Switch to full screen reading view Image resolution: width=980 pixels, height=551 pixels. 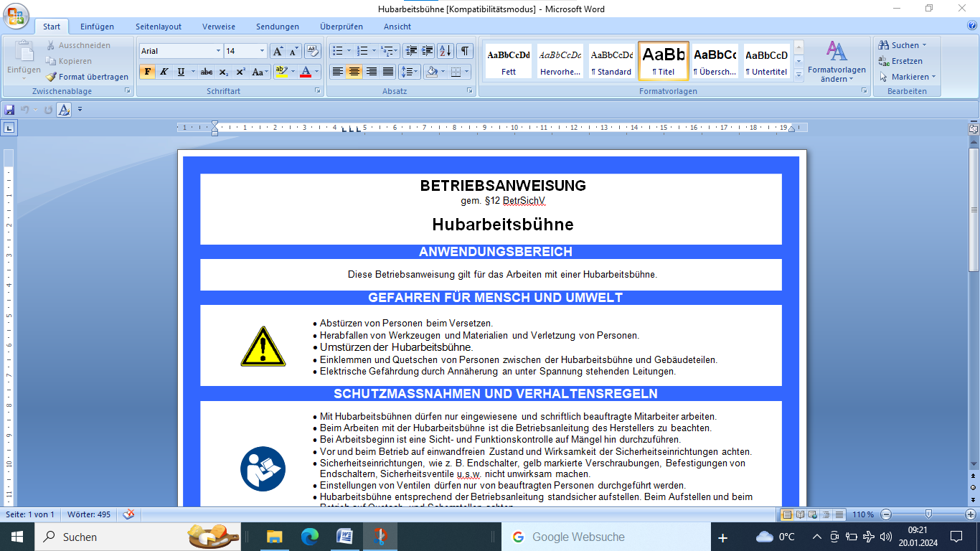[x=800, y=514]
